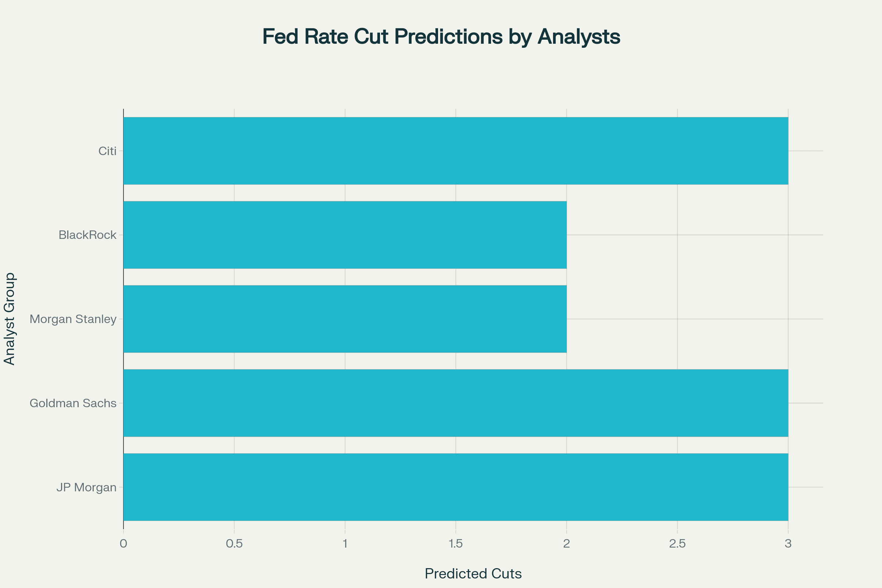This screenshot has height=588, width=882.
Task: Select the '2.5' x-axis tick label
Action: [x=677, y=544]
